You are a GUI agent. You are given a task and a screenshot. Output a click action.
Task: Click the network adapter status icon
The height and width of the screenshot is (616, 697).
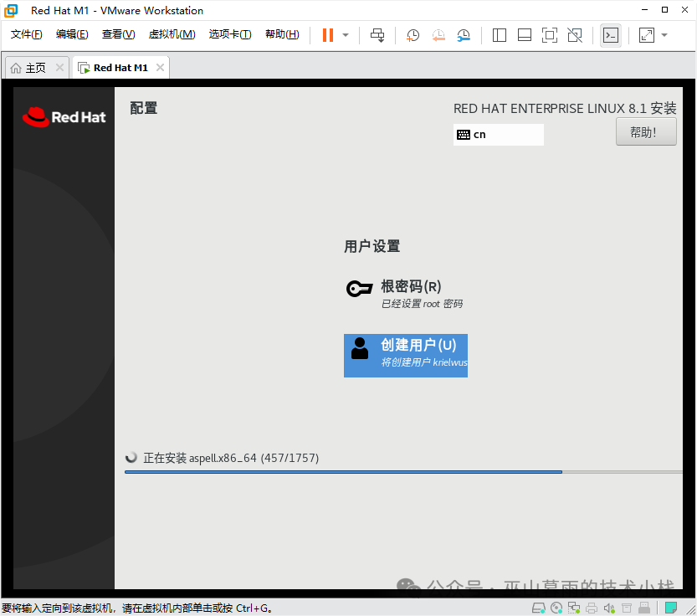[573, 607]
